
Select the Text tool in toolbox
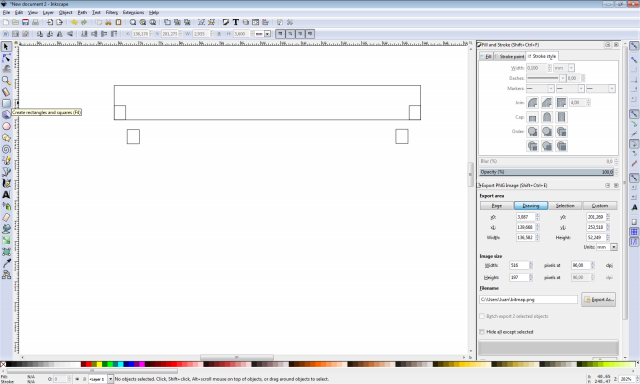(6, 195)
